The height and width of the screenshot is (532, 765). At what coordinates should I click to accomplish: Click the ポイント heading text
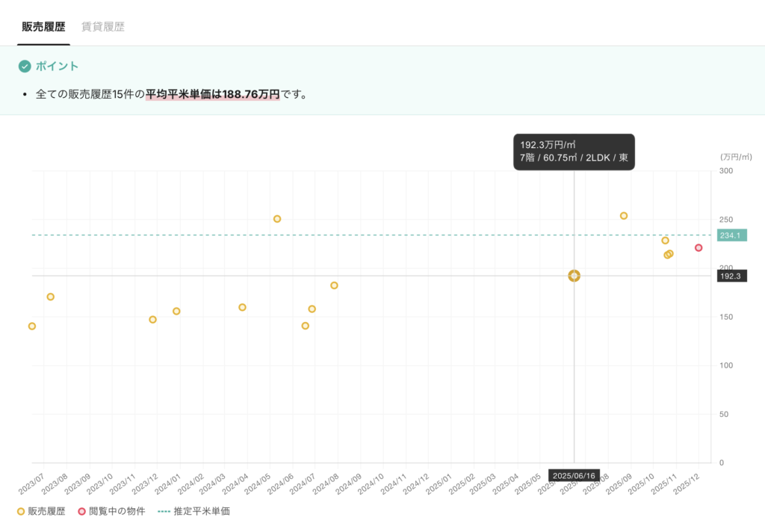(57, 66)
